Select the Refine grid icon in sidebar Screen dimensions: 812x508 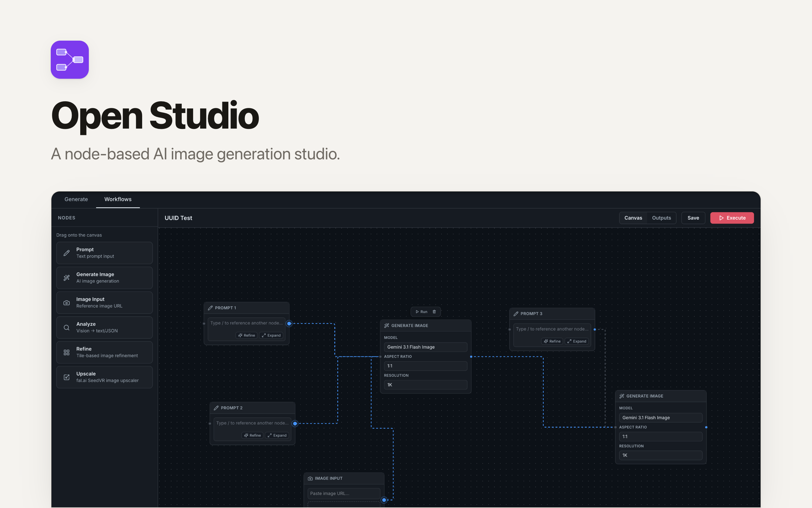click(67, 352)
